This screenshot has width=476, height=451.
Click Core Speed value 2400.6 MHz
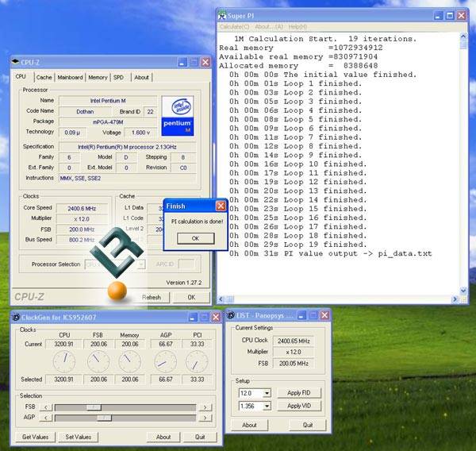(82, 209)
